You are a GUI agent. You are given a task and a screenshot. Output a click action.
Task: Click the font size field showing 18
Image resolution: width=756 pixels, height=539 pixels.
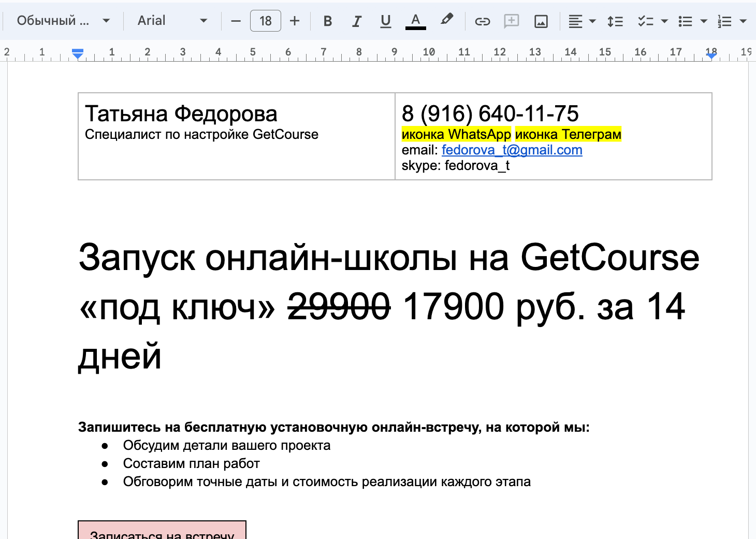coord(266,21)
